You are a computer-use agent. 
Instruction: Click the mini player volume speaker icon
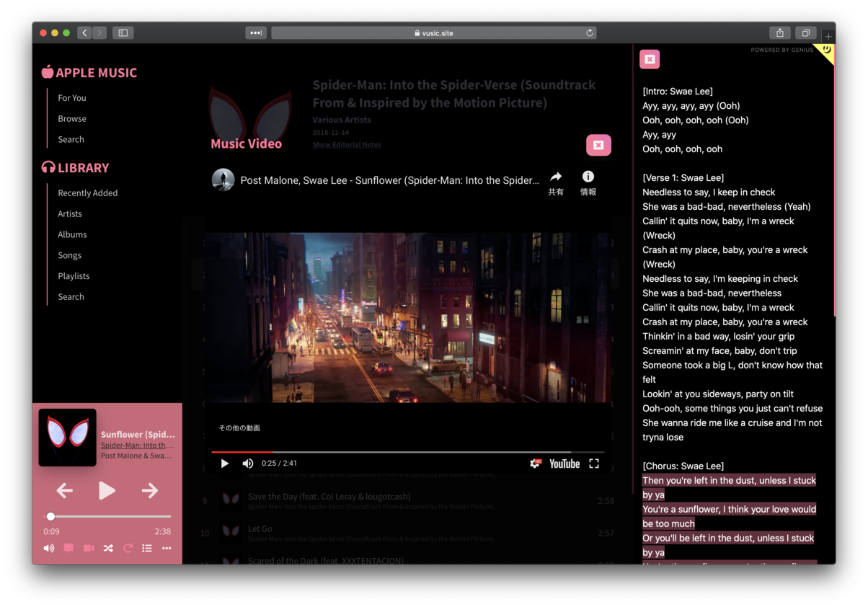(x=48, y=549)
